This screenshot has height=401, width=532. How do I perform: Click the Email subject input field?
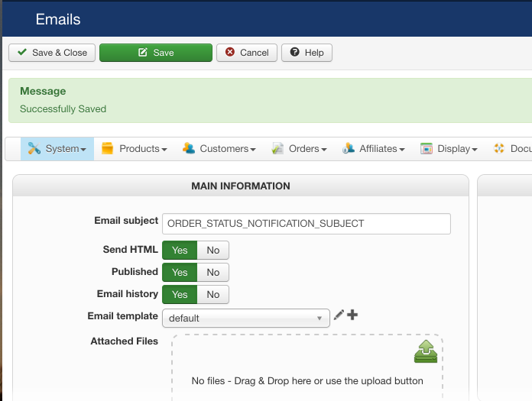307,224
